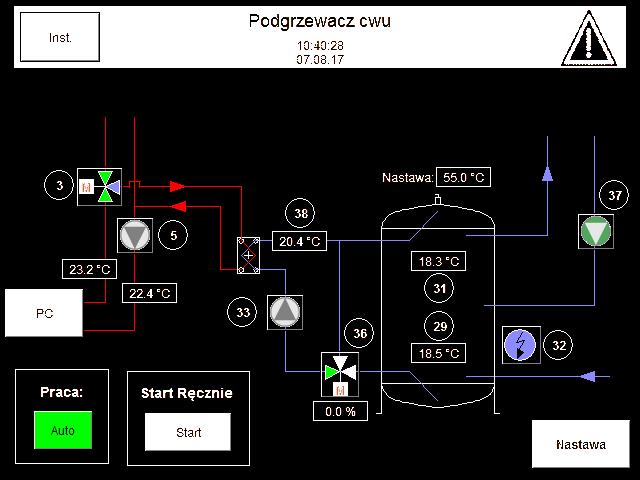640x480 pixels.
Task: Toggle the green Auto work mode button
Action: pos(63,430)
